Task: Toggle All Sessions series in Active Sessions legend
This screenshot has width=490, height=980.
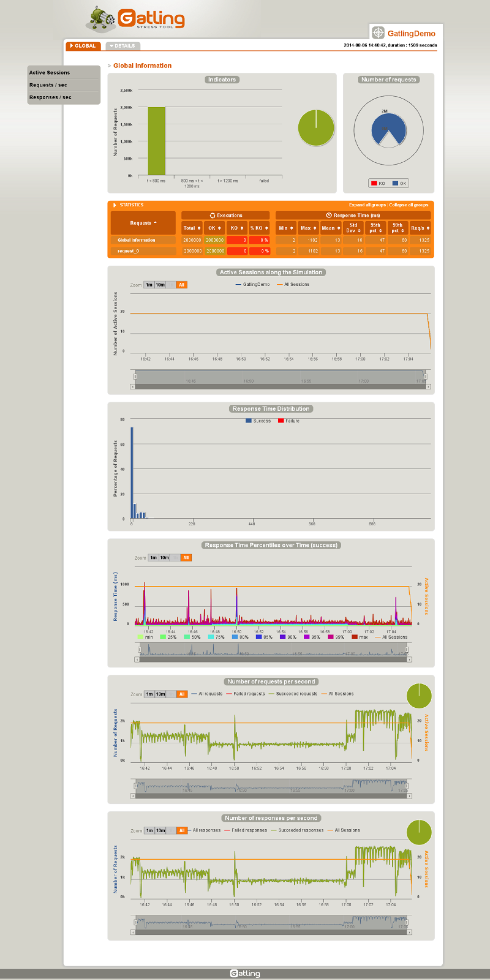Action: click(293, 285)
